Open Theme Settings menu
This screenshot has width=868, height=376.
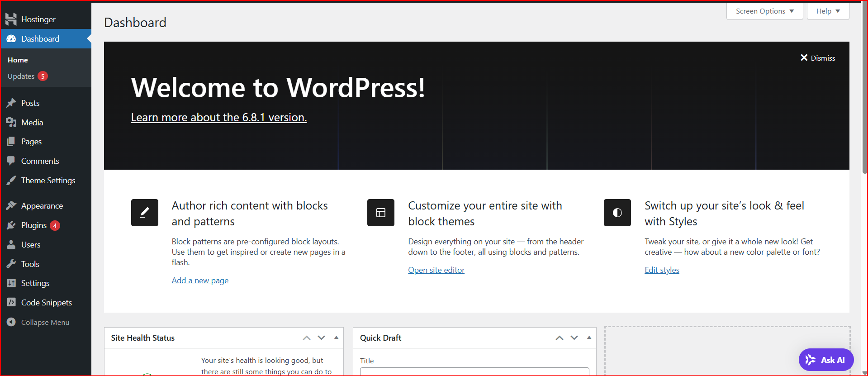(46, 181)
